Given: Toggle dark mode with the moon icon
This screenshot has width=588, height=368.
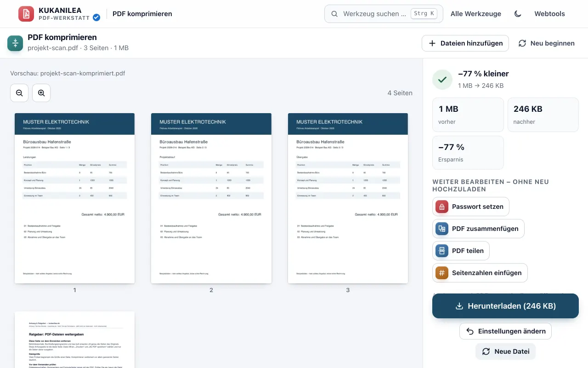Looking at the screenshot, I should [518, 14].
